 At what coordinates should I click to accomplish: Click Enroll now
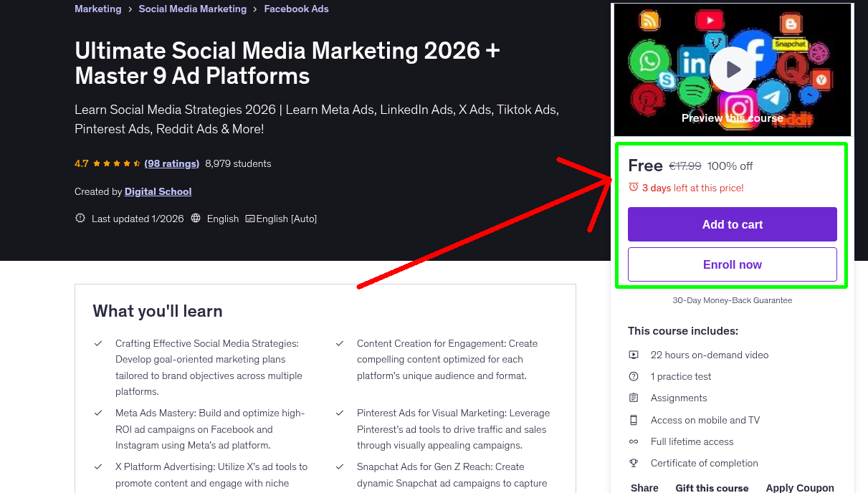[x=732, y=264]
